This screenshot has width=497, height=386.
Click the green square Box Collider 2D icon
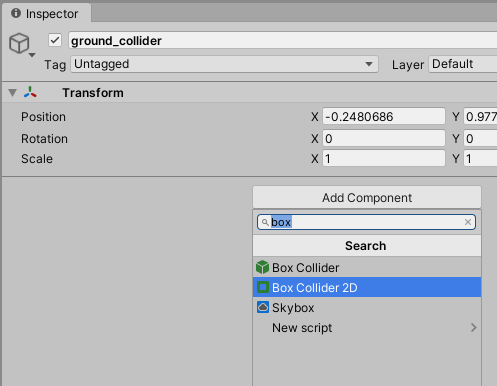263,287
